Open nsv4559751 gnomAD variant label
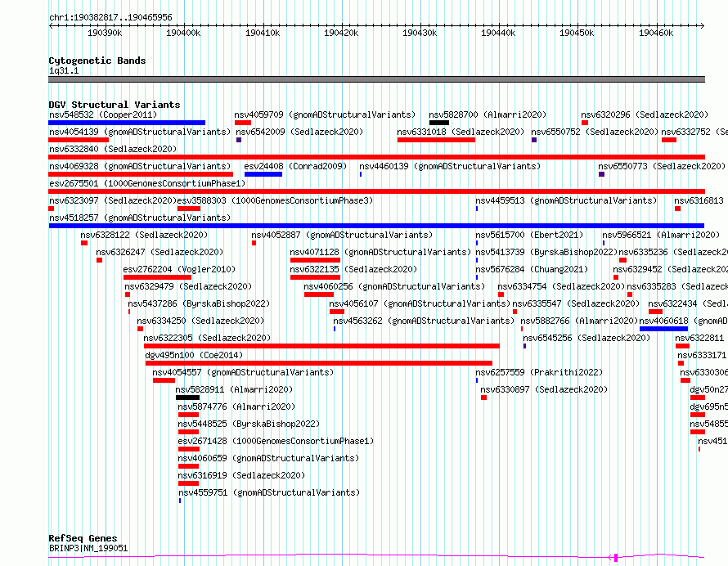The height and width of the screenshot is (566, 728). point(269,492)
